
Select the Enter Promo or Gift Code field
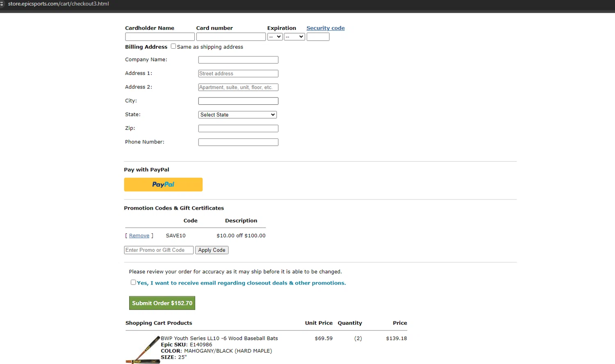tap(159, 250)
